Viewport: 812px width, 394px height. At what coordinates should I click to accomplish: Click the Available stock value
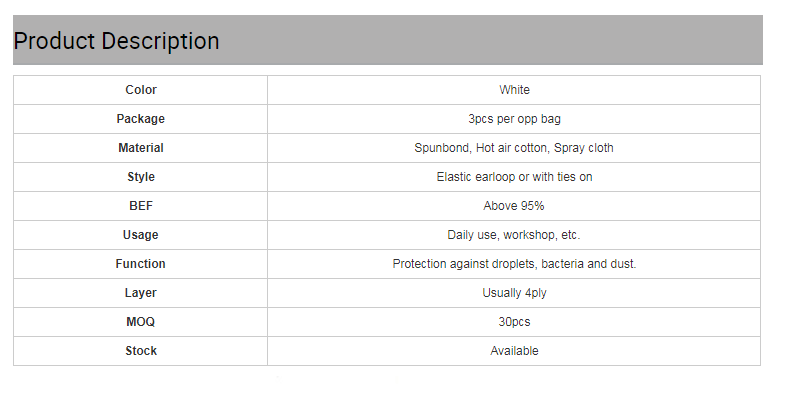514,351
